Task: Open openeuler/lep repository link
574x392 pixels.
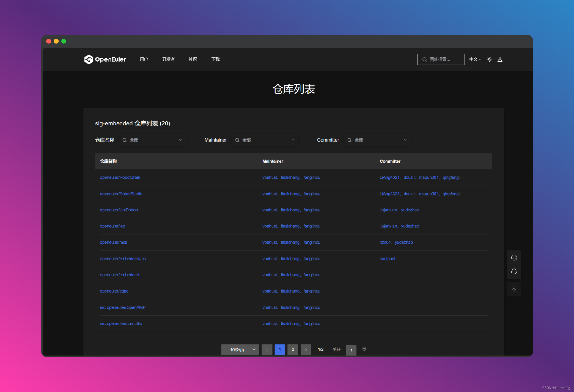Action: click(x=112, y=226)
